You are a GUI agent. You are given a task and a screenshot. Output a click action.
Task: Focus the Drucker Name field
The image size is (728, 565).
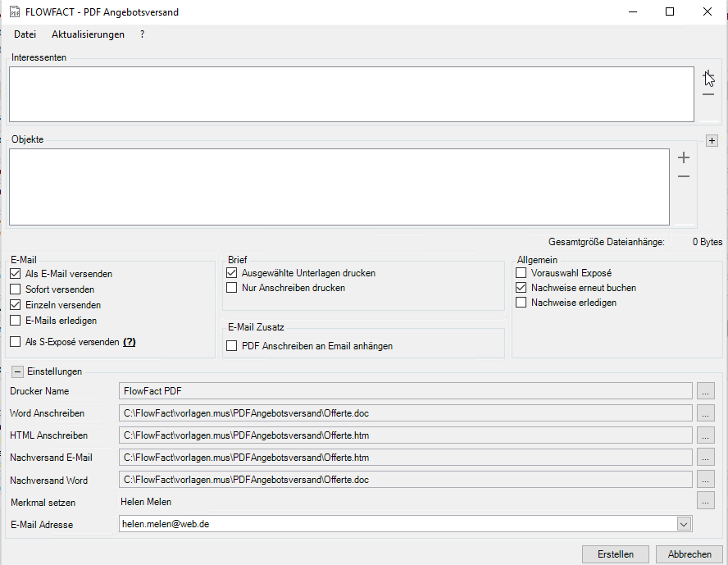(405, 391)
